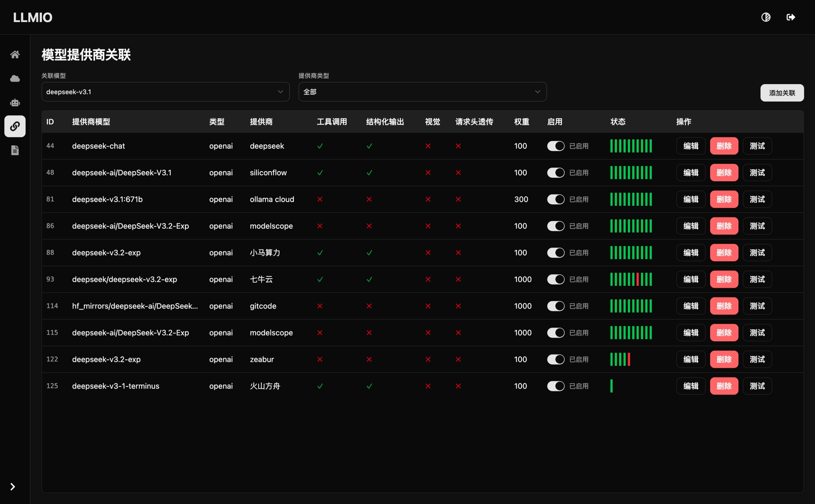Click the status bars of 七牛云 row

point(631,279)
